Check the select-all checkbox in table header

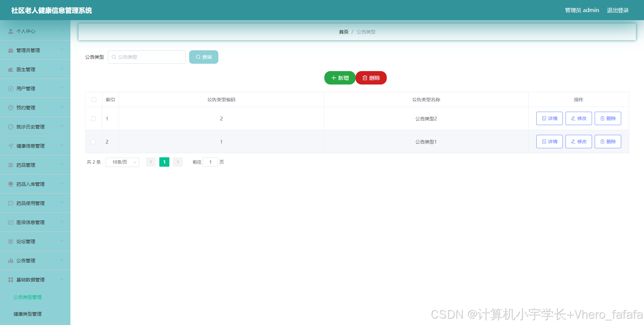94,100
